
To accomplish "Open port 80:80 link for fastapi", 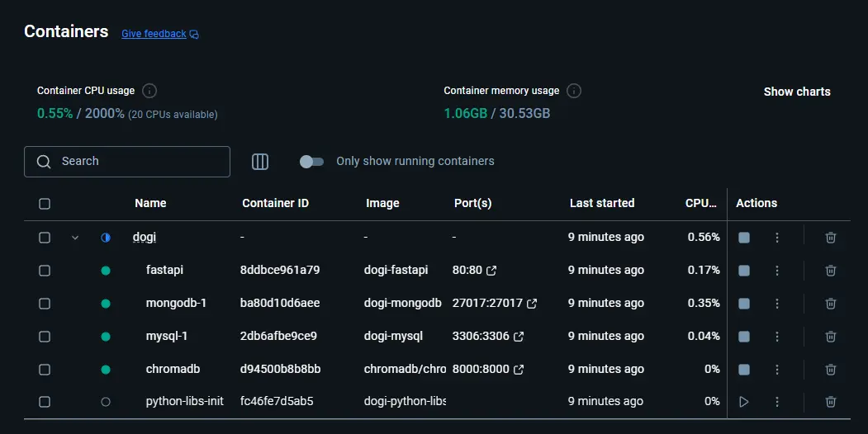I will 474,271.
